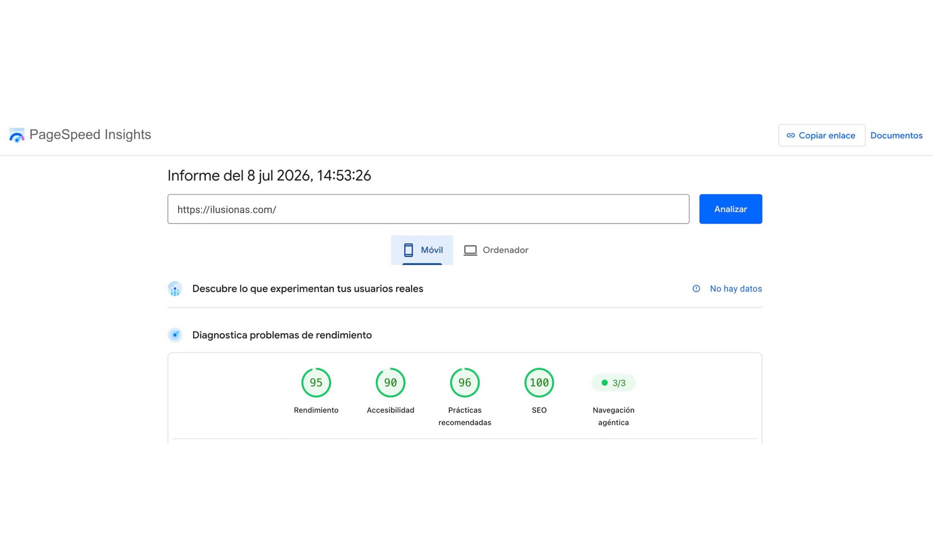Screen dimensions: 934x560
Task: Switch to the Móvil tab
Action: point(422,250)
